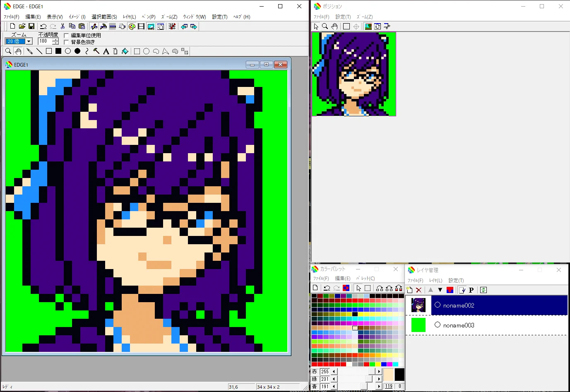
Task: Open ファイル(F) menu in layer manager
Action: tap(416, 281)
